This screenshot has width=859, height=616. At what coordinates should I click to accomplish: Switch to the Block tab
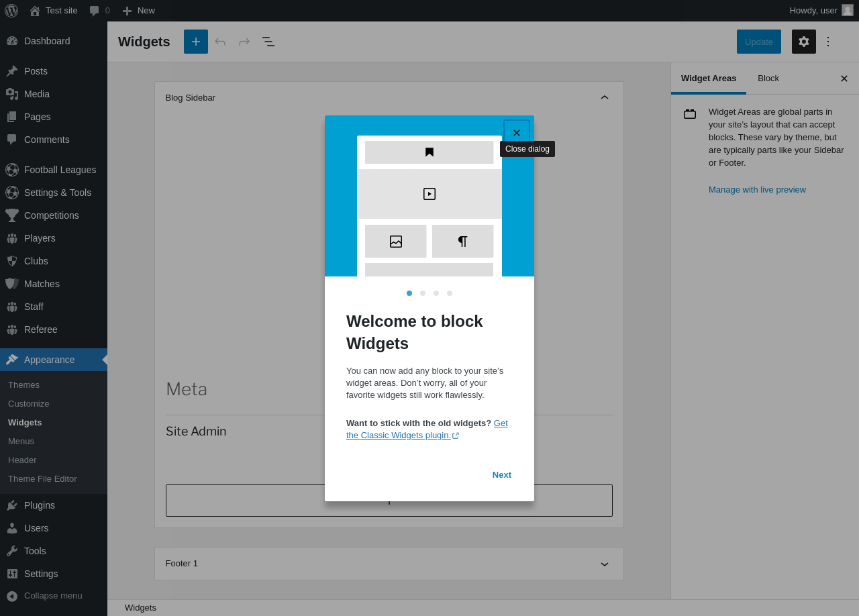[x=768, y=79]
